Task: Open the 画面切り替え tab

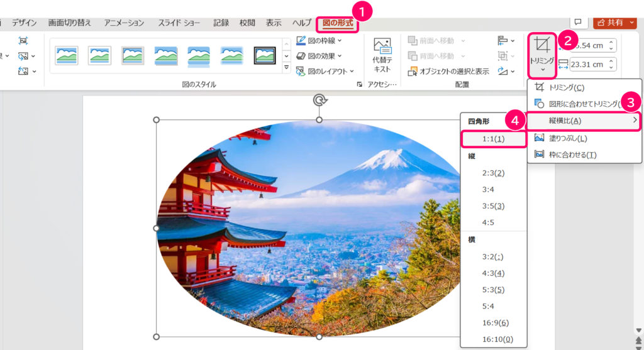Action: pyautogui.click(x=69, y=23)
